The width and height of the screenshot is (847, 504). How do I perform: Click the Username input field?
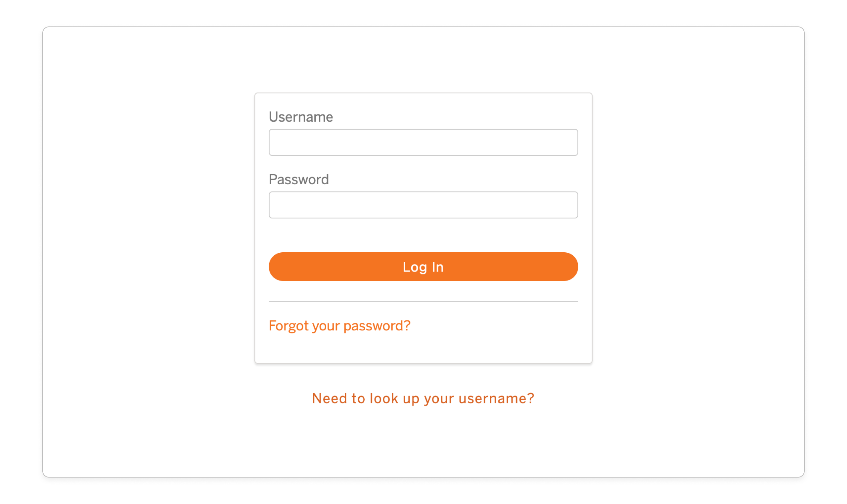(x=423, y=142)
